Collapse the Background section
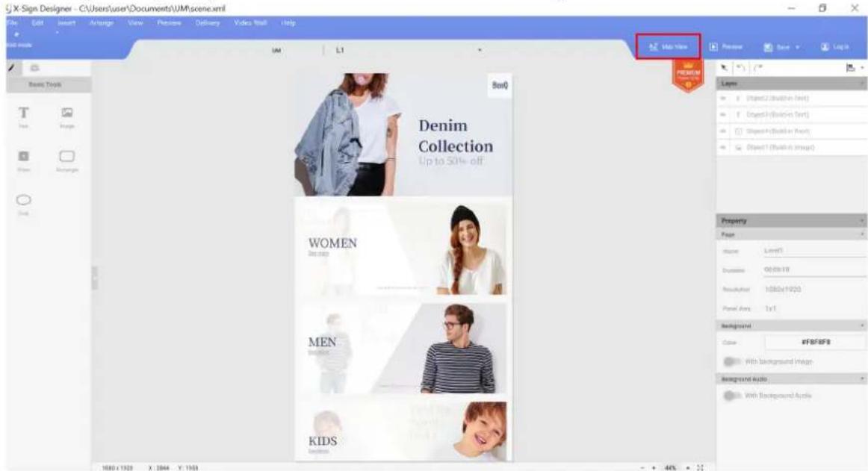The height and width of the screenshot is (471, 868). [861, 326]
